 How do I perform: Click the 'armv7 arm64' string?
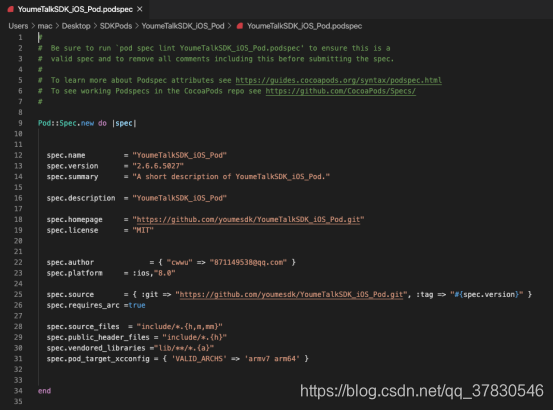pos(272,359)
